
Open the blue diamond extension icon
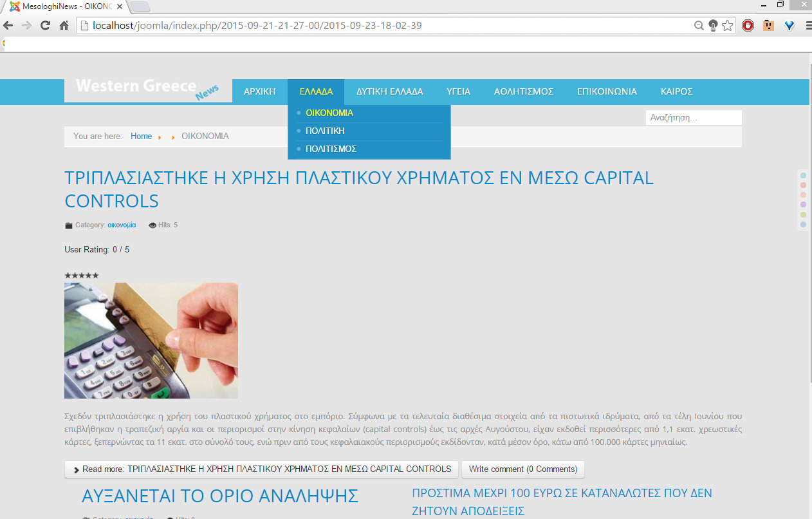coord(789,26)
